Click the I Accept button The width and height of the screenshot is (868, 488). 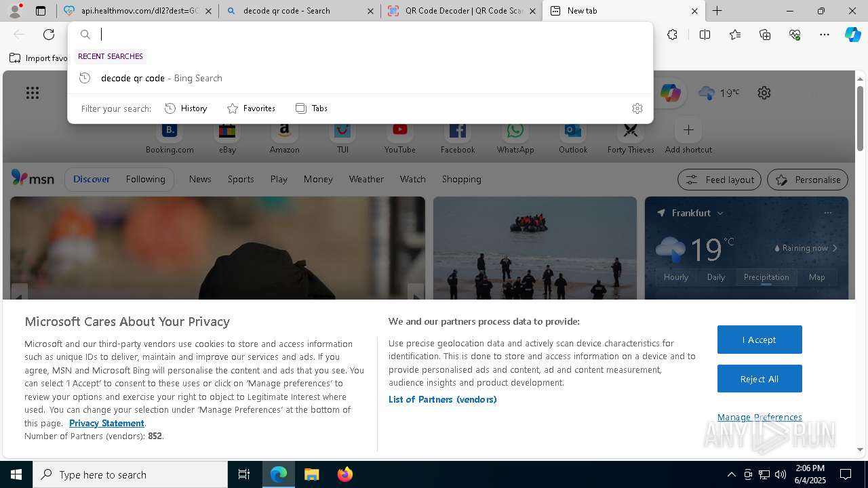point(759,340)
